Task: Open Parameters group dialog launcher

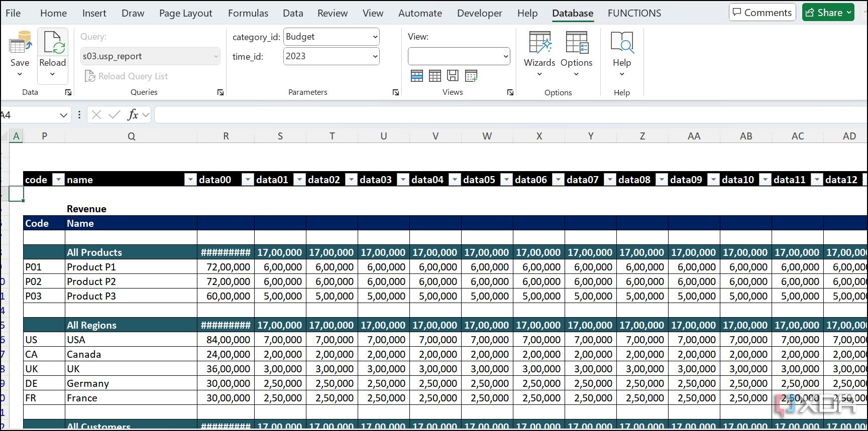Action: coord(396,92)
